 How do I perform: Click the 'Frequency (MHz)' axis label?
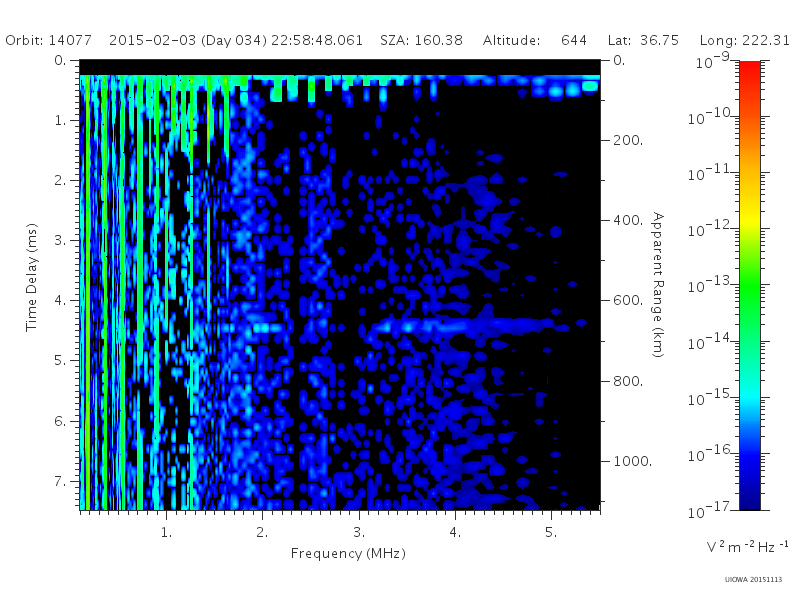(348, 554)
